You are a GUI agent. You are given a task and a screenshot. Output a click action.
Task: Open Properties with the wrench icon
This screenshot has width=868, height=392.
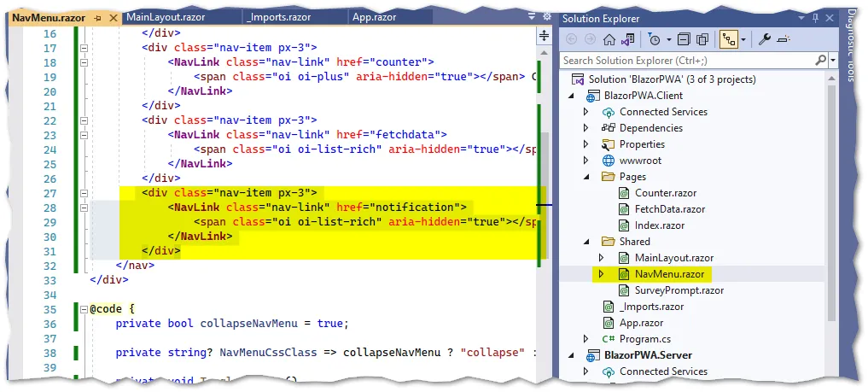point(765,40)
